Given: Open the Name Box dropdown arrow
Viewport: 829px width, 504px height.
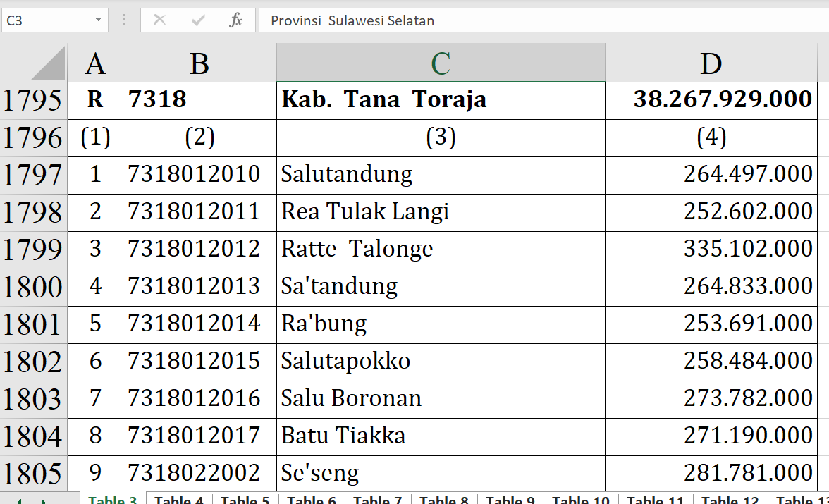Looking at the screenshot, I should 98,20.
